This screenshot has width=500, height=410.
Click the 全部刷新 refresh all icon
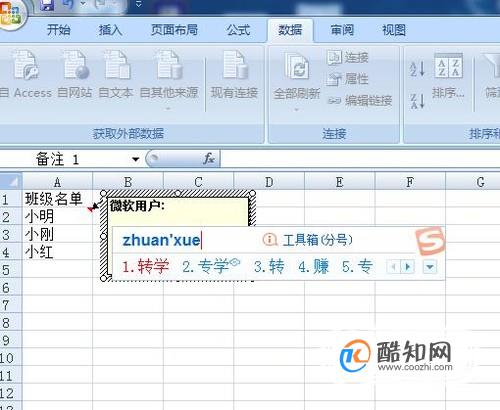296,80
